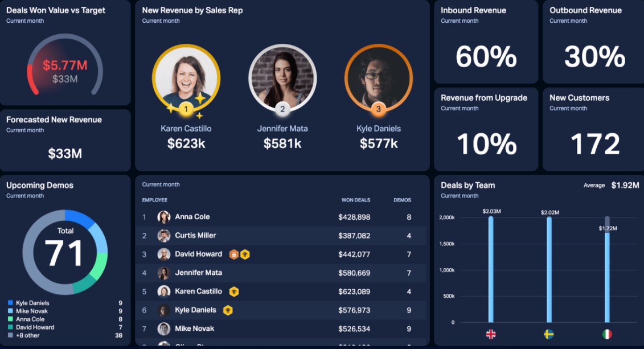Image resolution: width=644 pixels, height=349 pixels.
Task: Click the gold number 1 rank medal
Action: pos(186,109)
